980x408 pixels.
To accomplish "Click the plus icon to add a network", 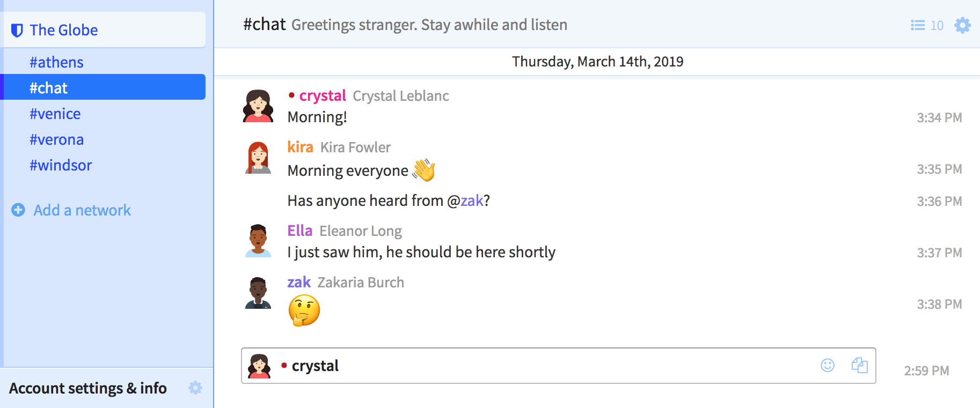I will [x=18, y=210].
